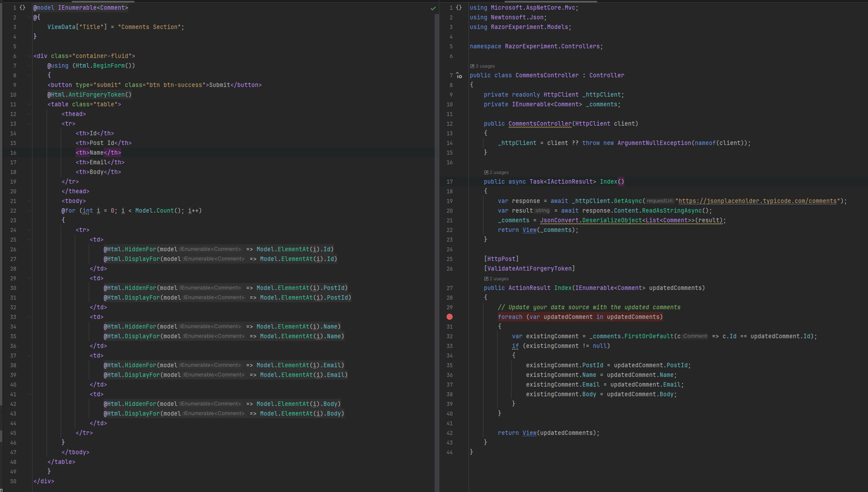Click the jsonplaceholder comments URL link

click(757, 201)
